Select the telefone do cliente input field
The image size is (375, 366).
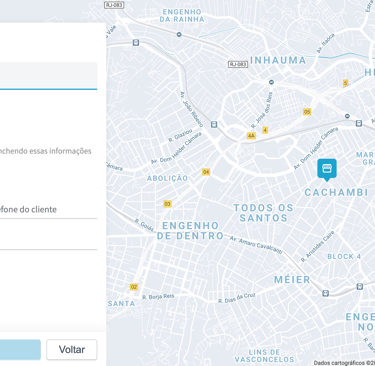[x=48, y=210]
